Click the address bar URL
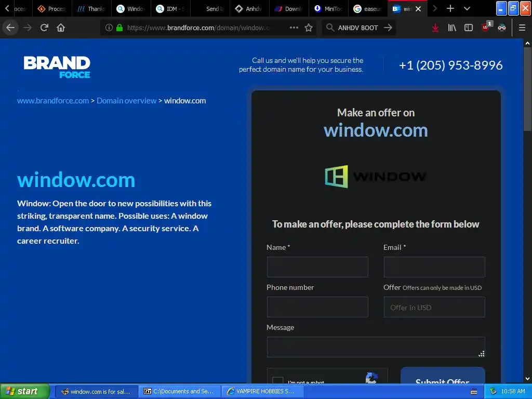Viewport: 532px width, 399px height. 198,28
